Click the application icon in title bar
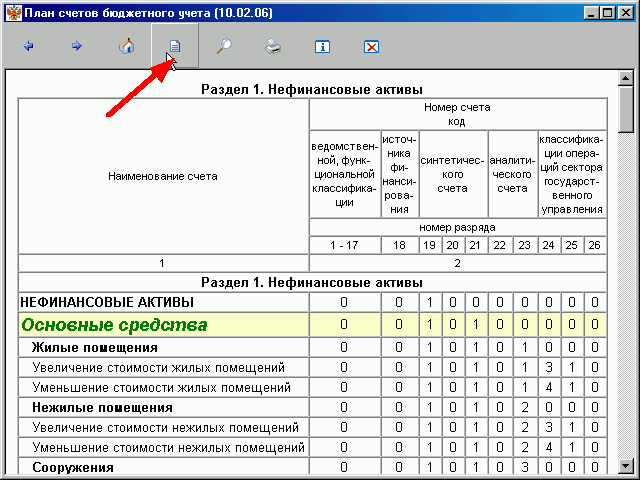 pos(13,13)
